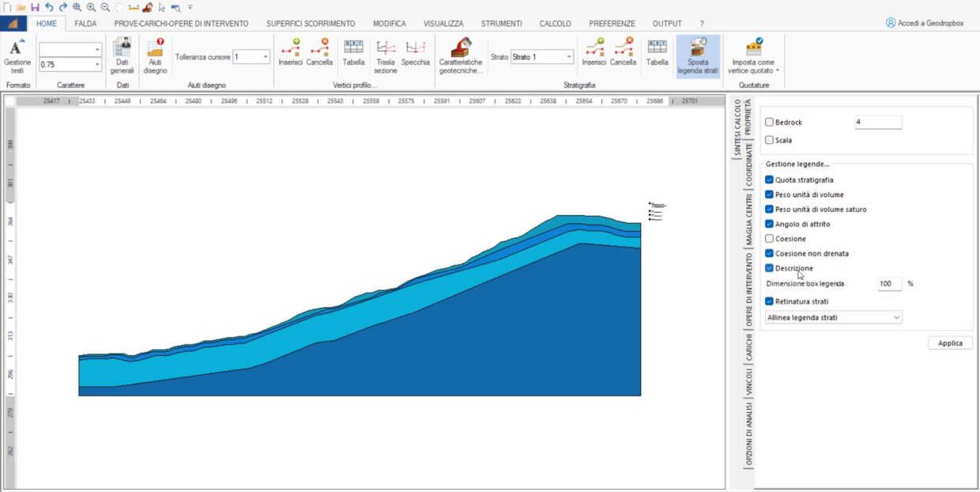Enable the Bedrock checkbox
Image resolution: width=980 pixels, height=492 pixels.
click(770, 123)
